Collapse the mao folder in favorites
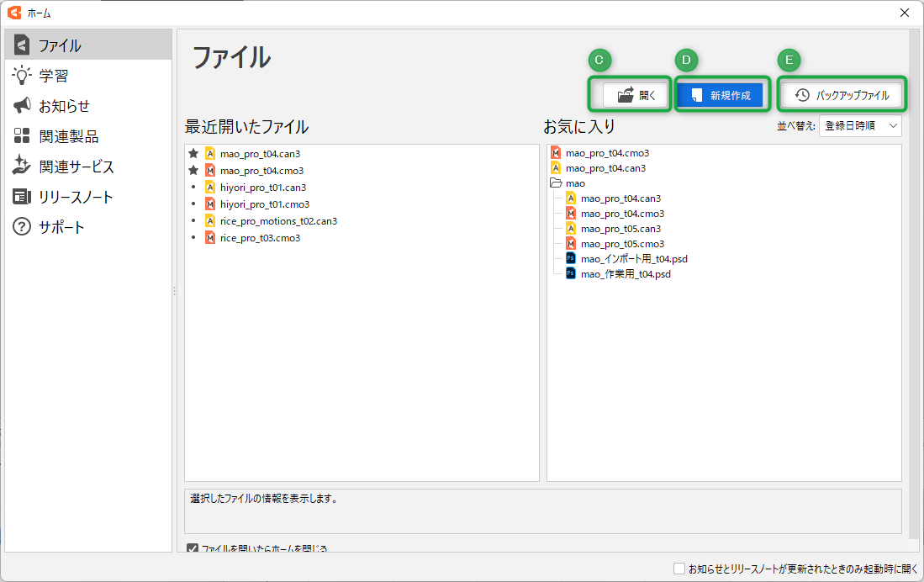 (556, 183)
